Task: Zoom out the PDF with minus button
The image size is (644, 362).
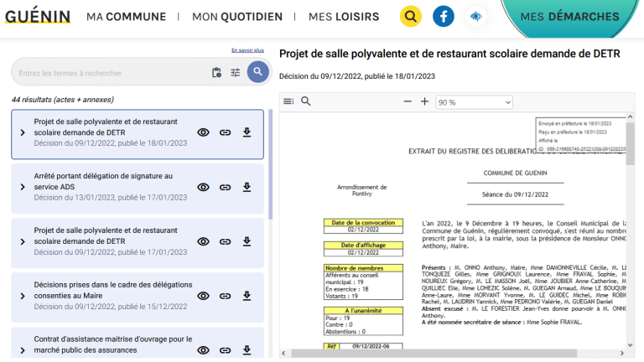Action: coord(408,101)
